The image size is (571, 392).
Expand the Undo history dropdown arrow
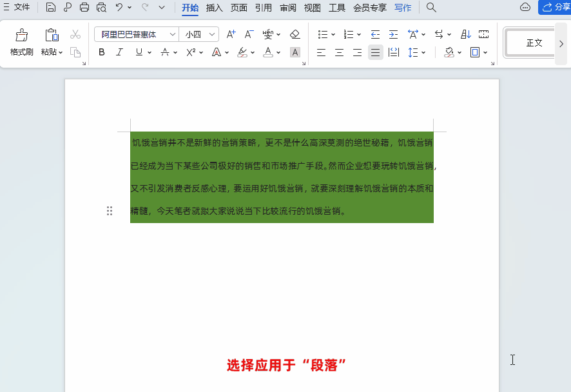click(x=130, y=7)
